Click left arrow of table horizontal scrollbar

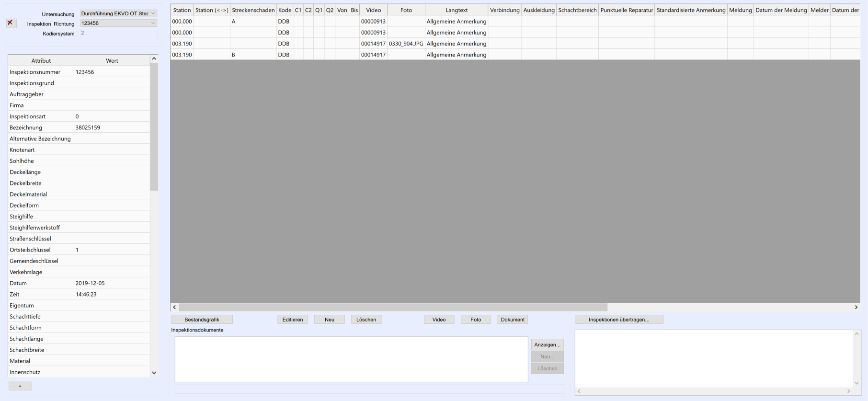point(174,307)
